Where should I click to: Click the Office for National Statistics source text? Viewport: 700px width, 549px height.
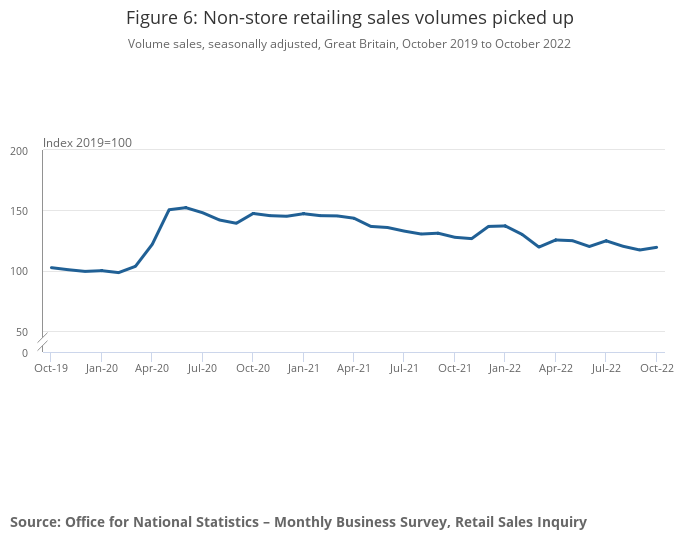pyautogui.click(x=298, y=522)
